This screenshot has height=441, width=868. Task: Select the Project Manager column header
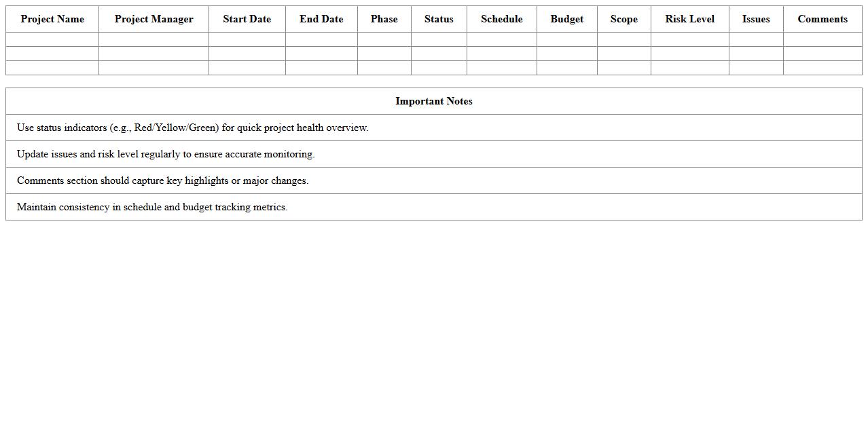tap(153, 19)
